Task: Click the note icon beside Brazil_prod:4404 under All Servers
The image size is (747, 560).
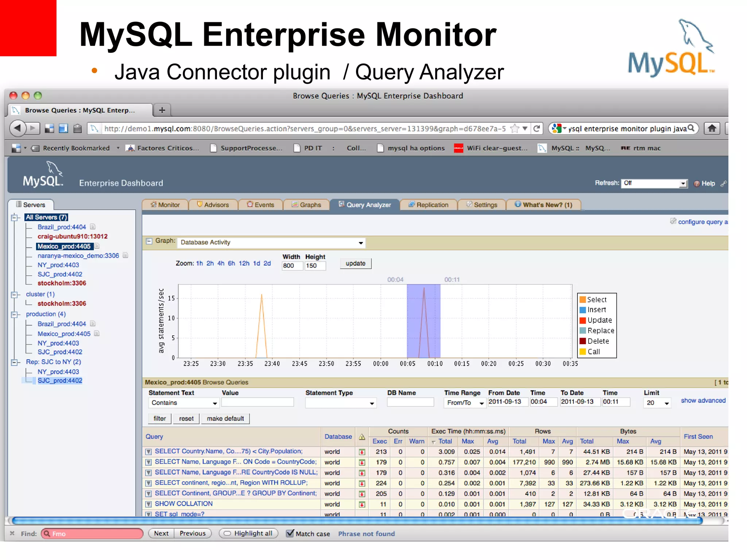Action: 93,226
